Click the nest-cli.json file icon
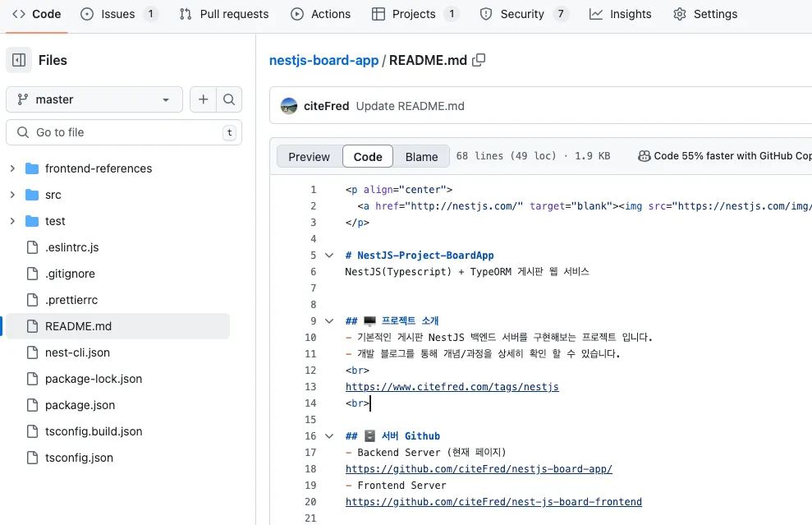 pos(32,352)
